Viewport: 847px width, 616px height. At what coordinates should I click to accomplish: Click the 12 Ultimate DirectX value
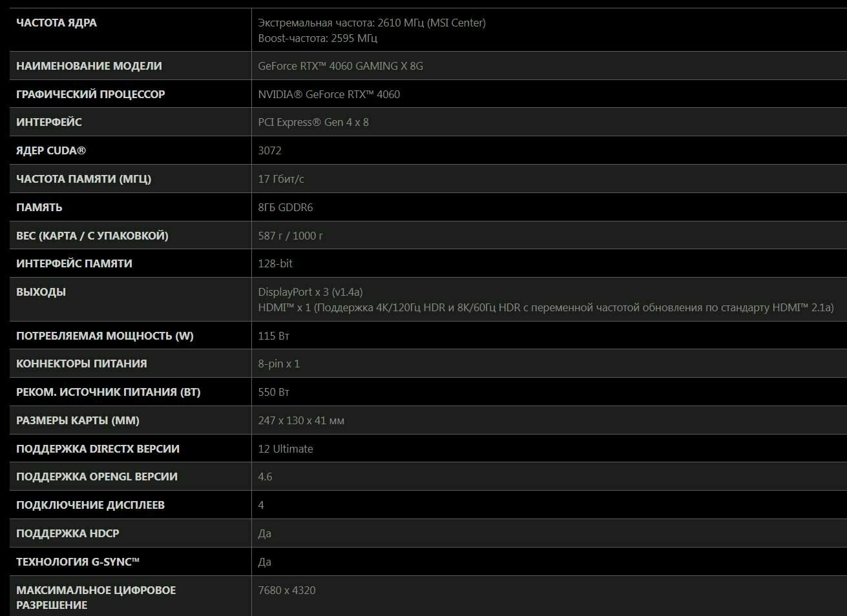(x=286, y=449)
